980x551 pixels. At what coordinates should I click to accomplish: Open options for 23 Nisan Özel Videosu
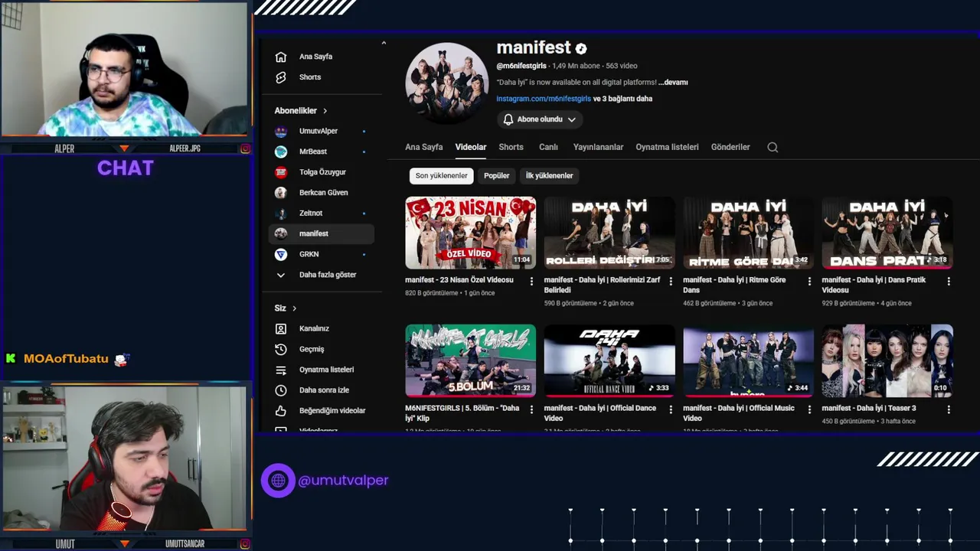[x=531, y=282]
